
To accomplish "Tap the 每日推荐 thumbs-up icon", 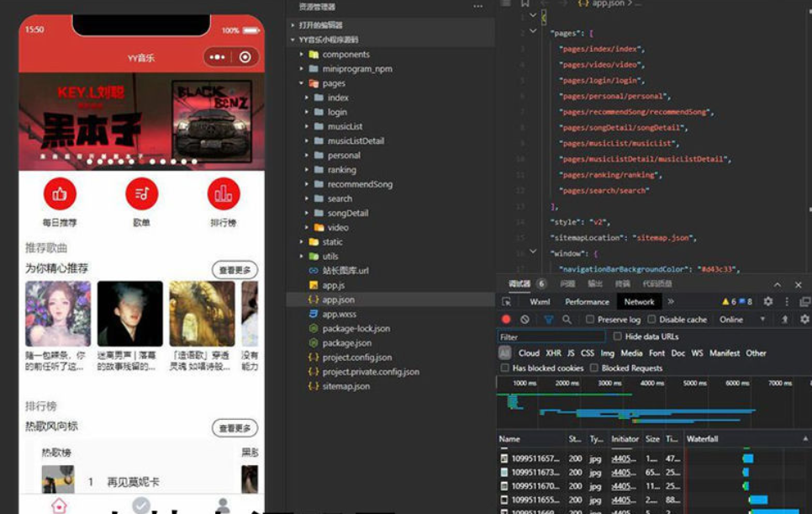I will click(60, 193).
